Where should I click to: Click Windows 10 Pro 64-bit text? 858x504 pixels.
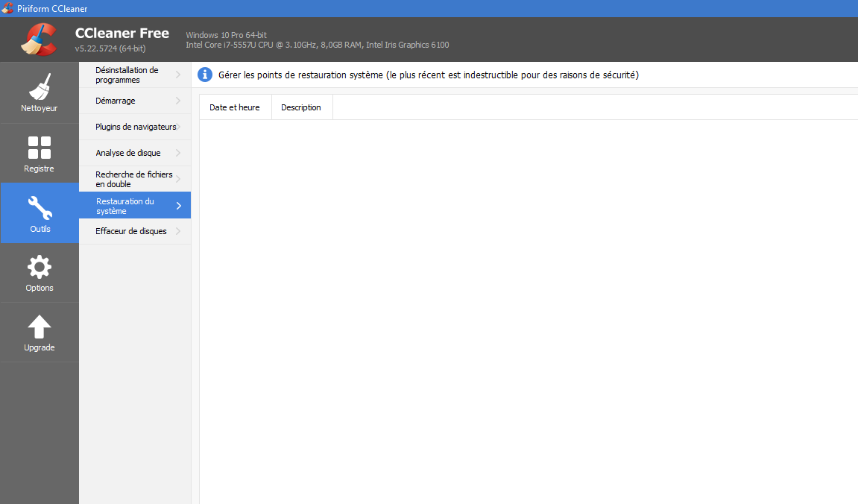pos(226,35)
